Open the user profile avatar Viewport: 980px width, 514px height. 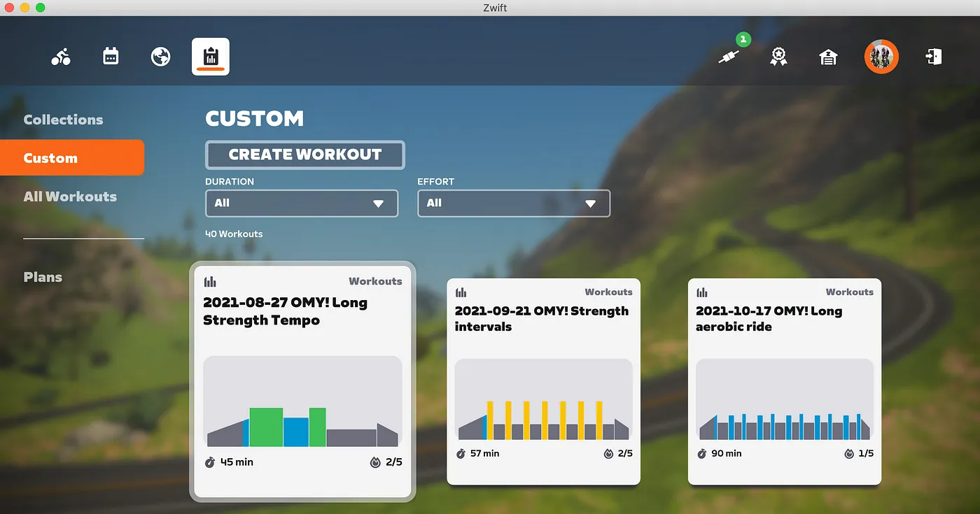881,57
